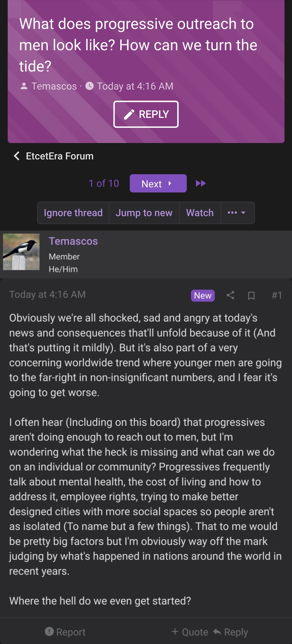Toggle Ignore thread option

(x=73, y=213)
